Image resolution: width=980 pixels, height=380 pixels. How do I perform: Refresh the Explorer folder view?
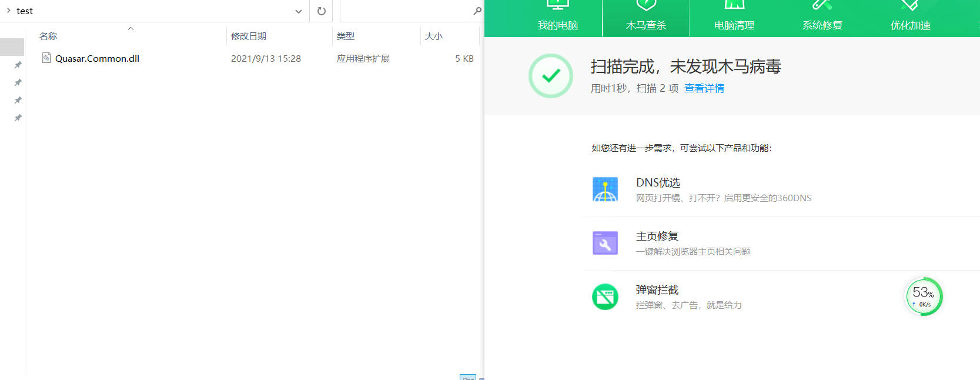pos(322,11)
